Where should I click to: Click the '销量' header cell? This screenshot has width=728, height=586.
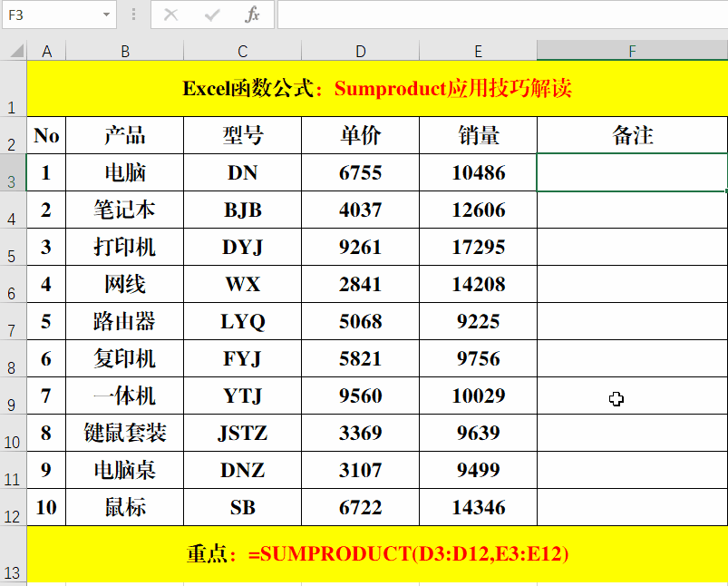[478, 135]
